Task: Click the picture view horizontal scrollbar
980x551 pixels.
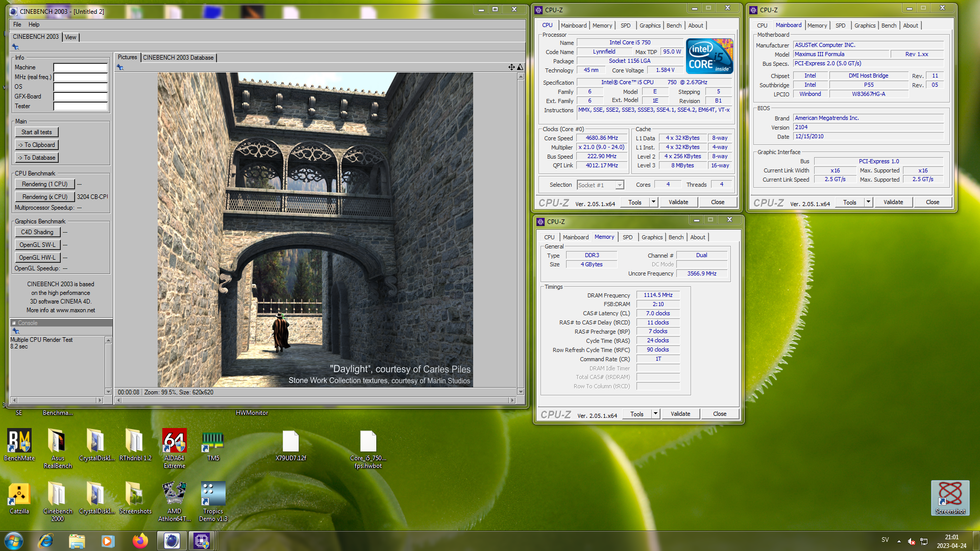Action: [315, 400]
